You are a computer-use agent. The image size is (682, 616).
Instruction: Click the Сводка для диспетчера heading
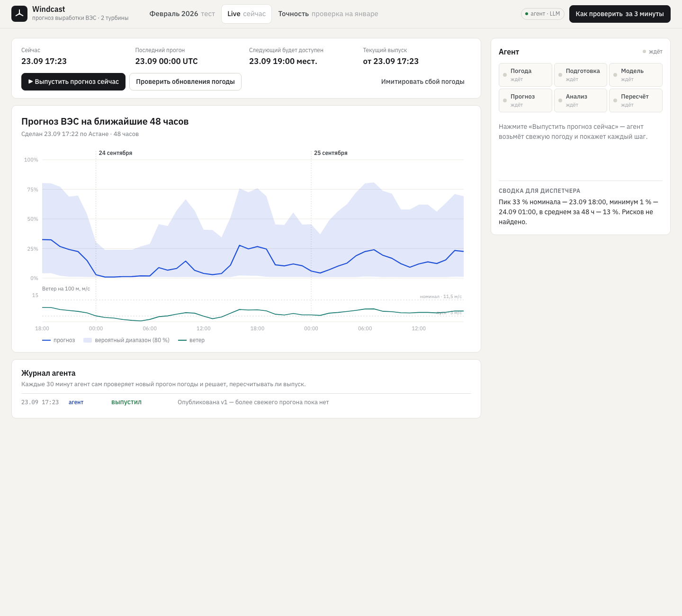(539, 191)
